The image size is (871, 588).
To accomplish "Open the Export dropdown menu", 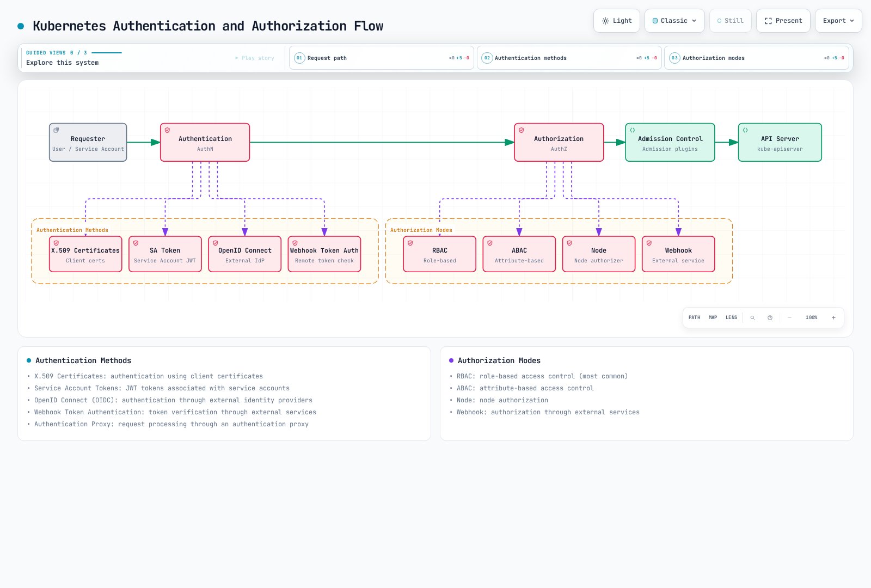I will coord(838,21).
